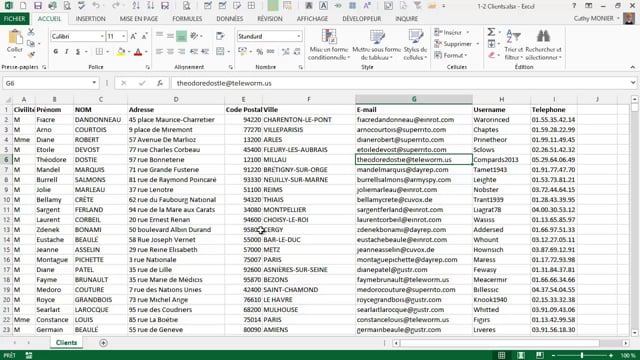Switch to the DONNÉES tab
This screenshot has height=360, width=640.
click(x=229, y=19)
